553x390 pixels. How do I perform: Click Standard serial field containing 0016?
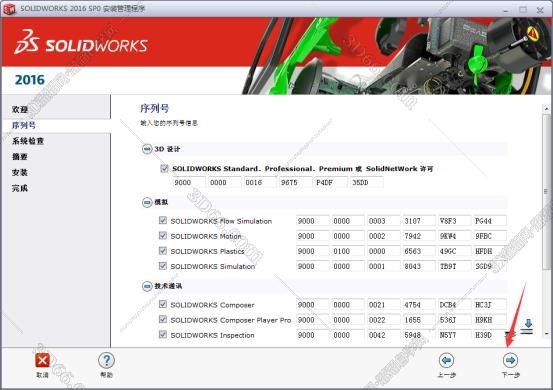tap(260, 182)
